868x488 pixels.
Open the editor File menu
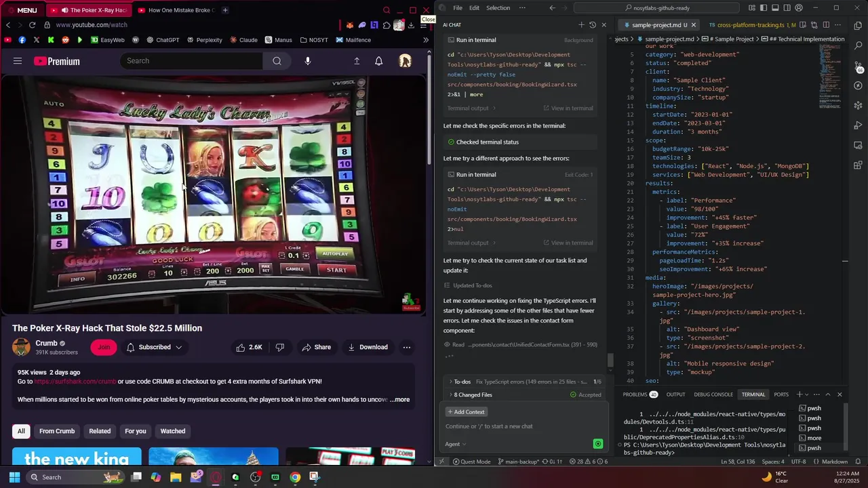click(458, 8)
